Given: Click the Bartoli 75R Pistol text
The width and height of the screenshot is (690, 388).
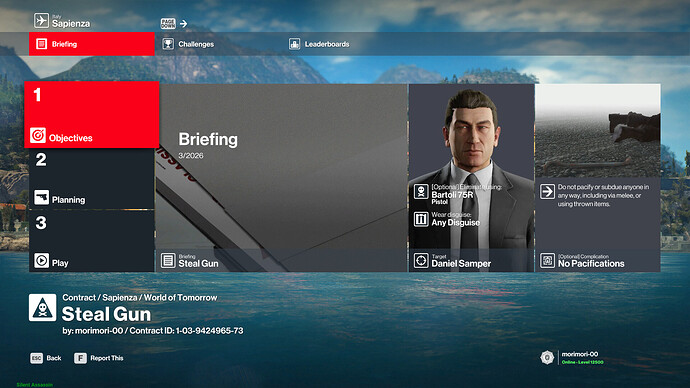Looking at the screenshot, I should tap(452, 198).
